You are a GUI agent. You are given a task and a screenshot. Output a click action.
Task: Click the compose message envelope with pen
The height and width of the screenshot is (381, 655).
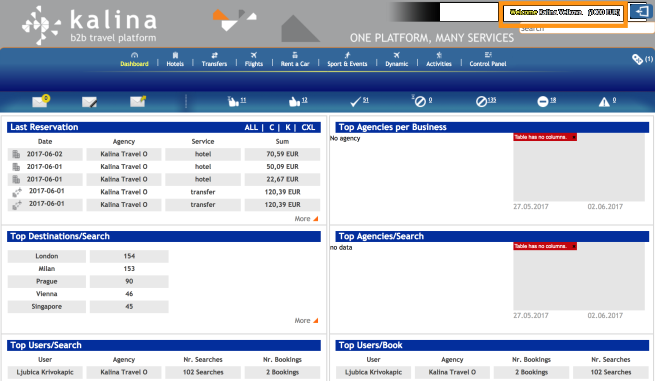[90, 102]
